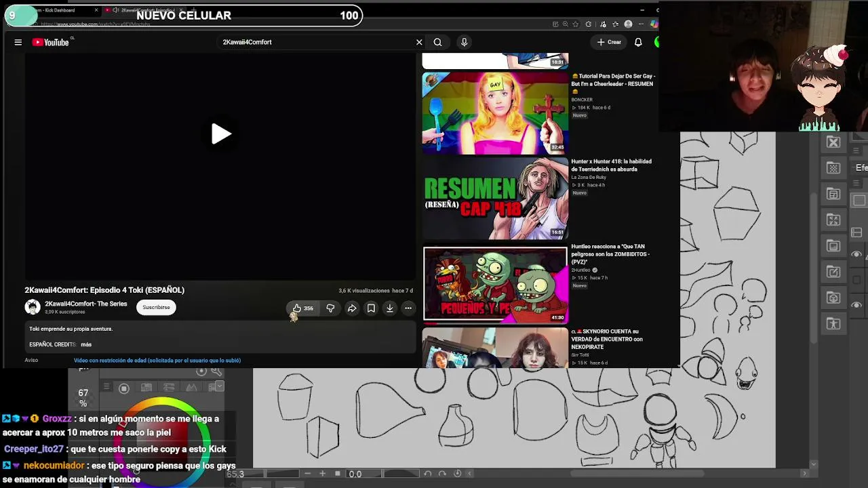This screenshot has height=488, width=868.
Task: Click the canvas horizontal scrollbar
Action: (637, 474)
